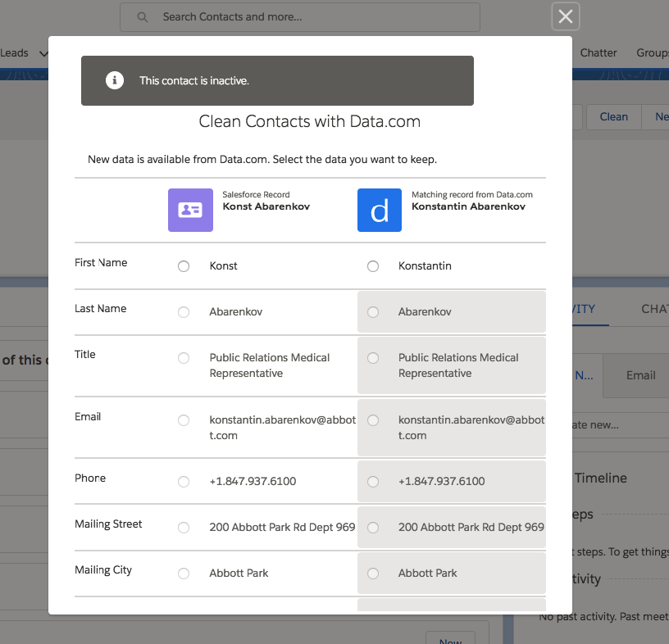This screenshot has width=669, height=644.
Task: Close the Clean Contacts dialog
Action: [x=566, y=16]
